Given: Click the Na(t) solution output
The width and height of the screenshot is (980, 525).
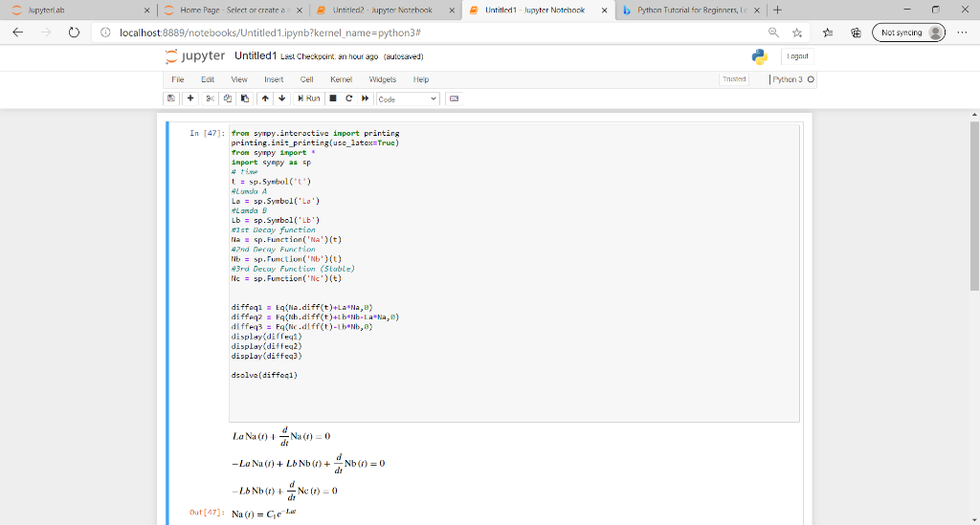Looking at the screenshot, I should (x=264, y=514).
